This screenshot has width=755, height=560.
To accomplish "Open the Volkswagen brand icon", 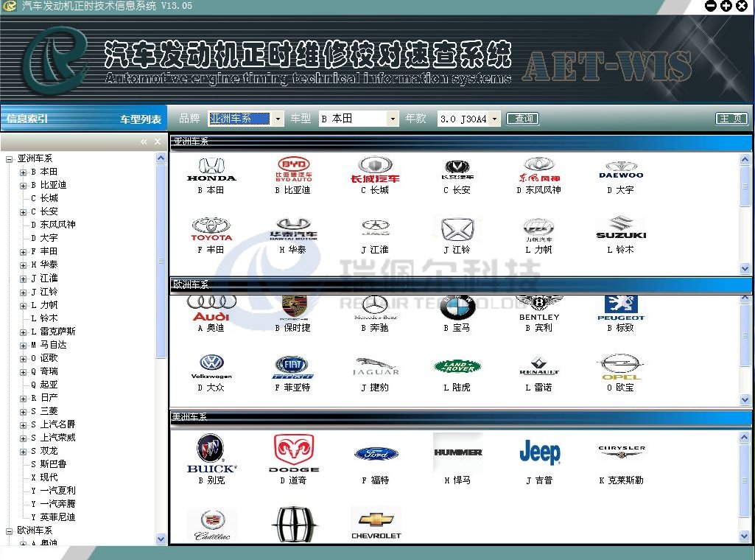I will (211, 365).
